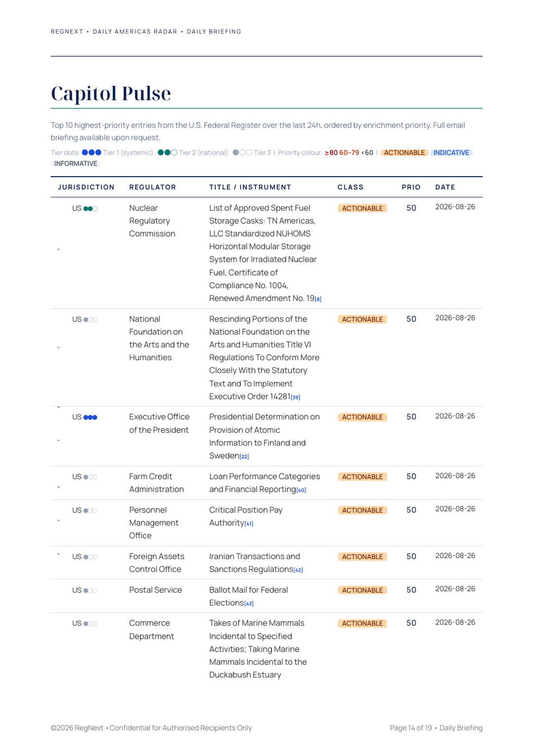Open footnote reference [43]

click(249, 604)
